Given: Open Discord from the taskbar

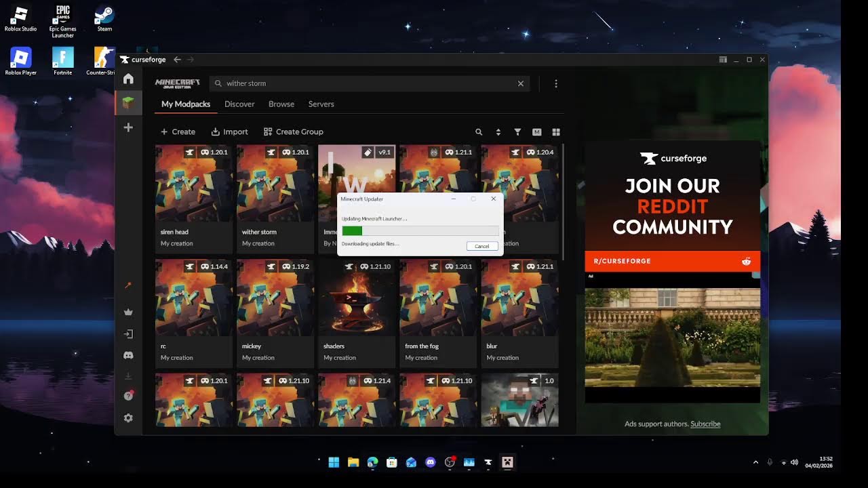Looking at the screenshot, I should [x=430, y=462].
